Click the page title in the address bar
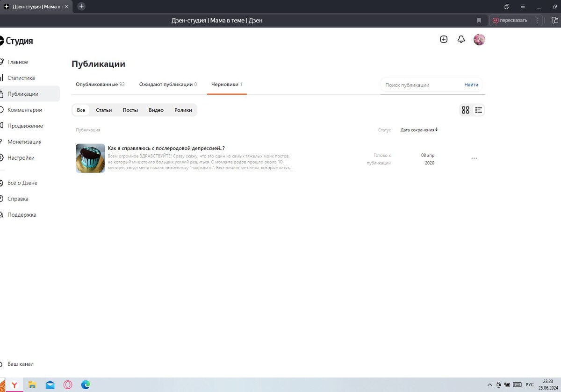 (218, 20)
